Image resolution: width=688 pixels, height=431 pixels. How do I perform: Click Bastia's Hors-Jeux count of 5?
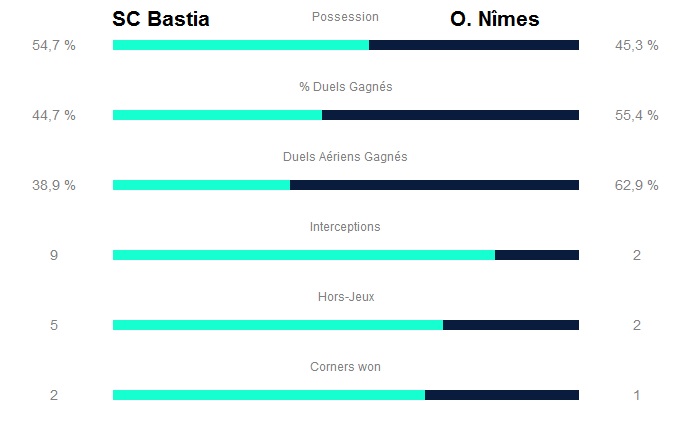coord(54,325)
